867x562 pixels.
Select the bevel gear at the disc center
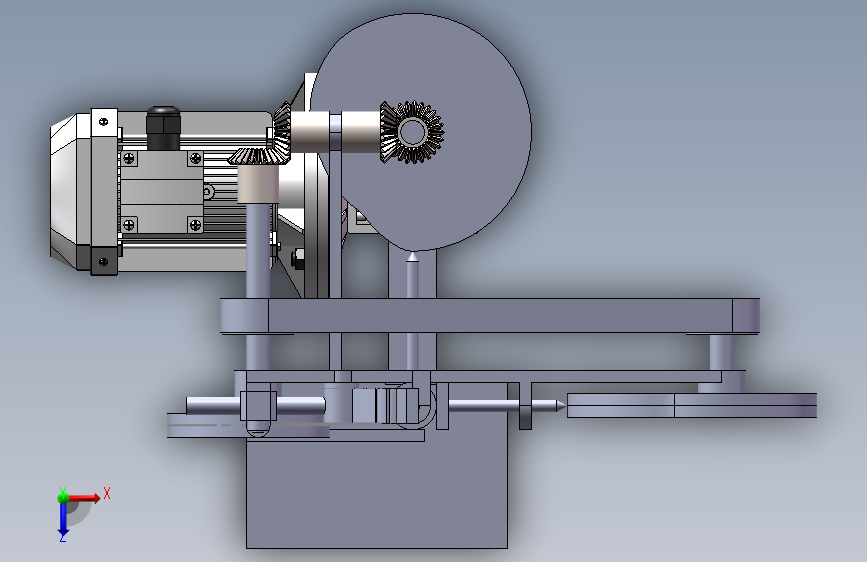coord(412,132)
